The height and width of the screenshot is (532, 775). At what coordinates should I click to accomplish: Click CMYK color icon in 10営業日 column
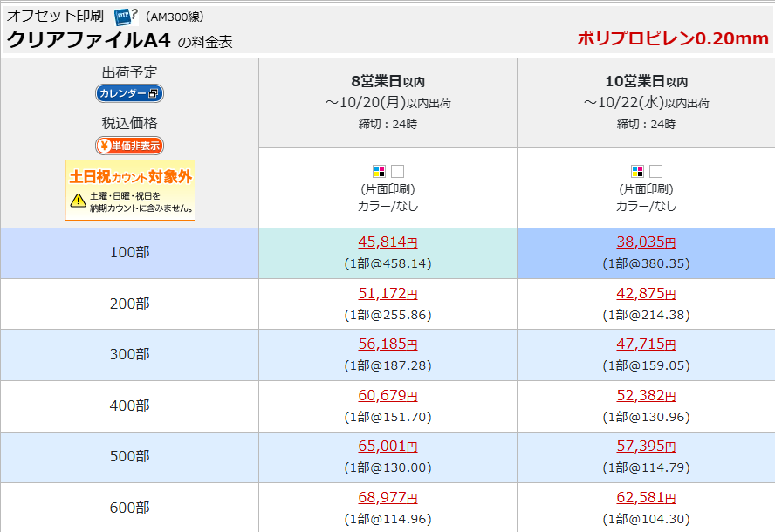(x=637, y=171)
